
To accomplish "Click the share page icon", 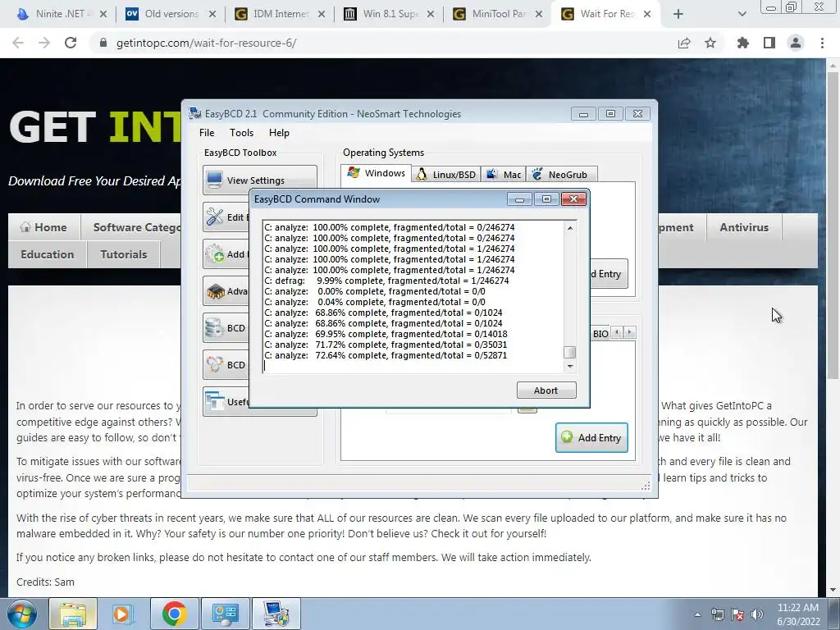I will coord(684,43).
